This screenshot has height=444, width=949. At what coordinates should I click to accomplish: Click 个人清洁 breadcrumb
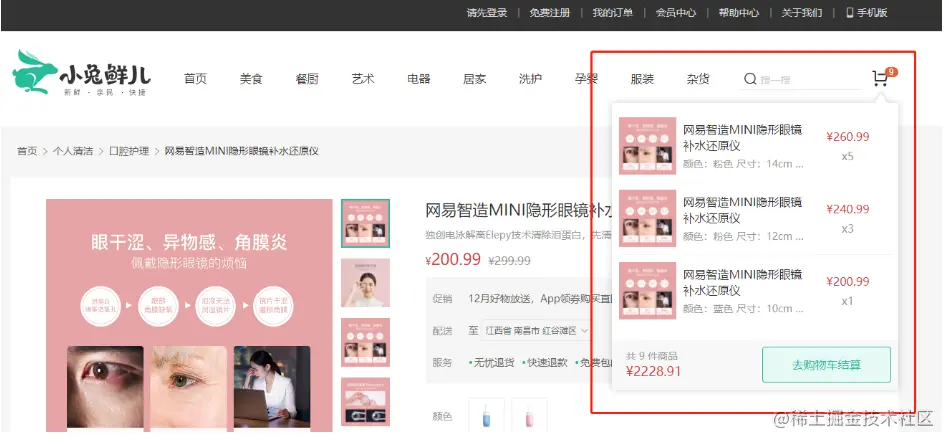73,151
